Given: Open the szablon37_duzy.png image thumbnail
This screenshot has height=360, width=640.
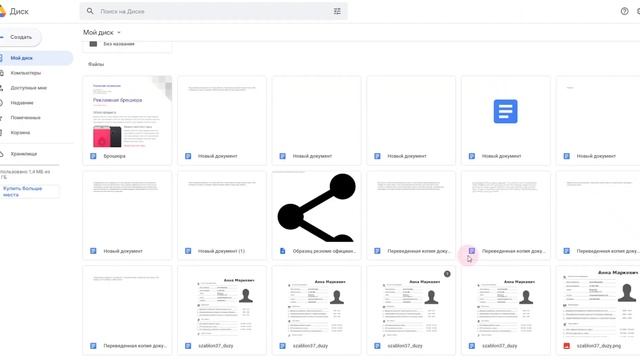Looking at the screenshot, I should click(598, 302).
